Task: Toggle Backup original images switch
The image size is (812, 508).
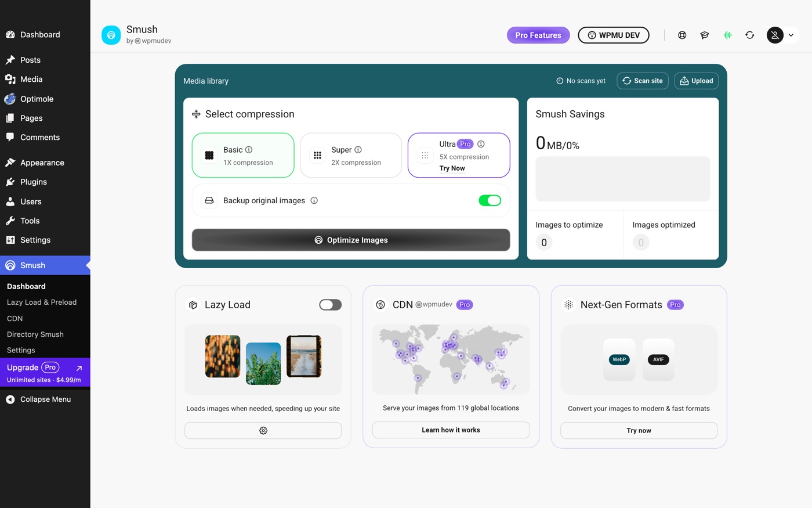Action: pyautogui.click(x=490, y=200)
